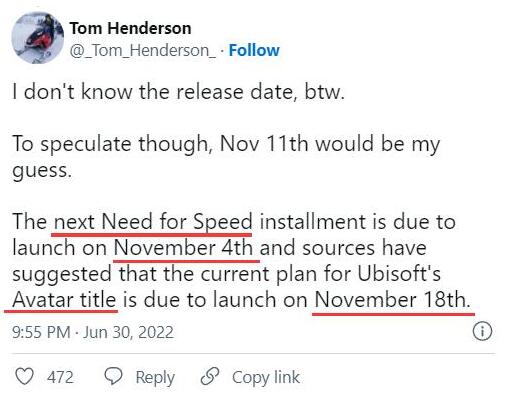Click the underlined 'November 4th' text

click(x=183, y=248)
